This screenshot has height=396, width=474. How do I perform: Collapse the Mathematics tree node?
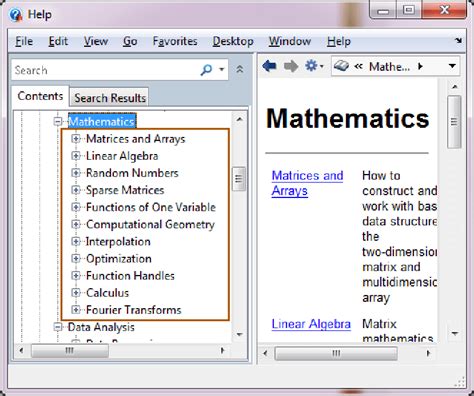coord(58,122)
